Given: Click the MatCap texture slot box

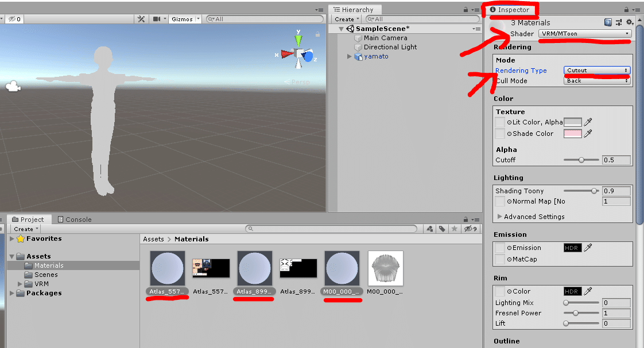Looking at the screenshot, I should 500,259.
